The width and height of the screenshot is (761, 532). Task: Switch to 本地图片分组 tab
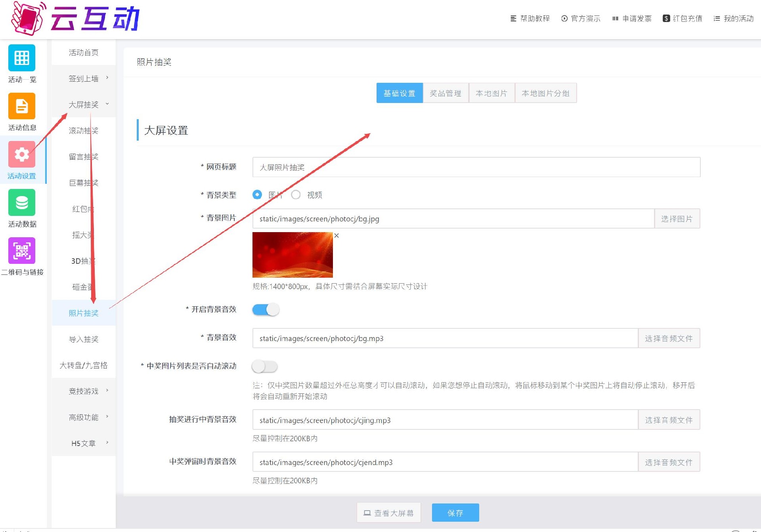(x=546, y=93)
